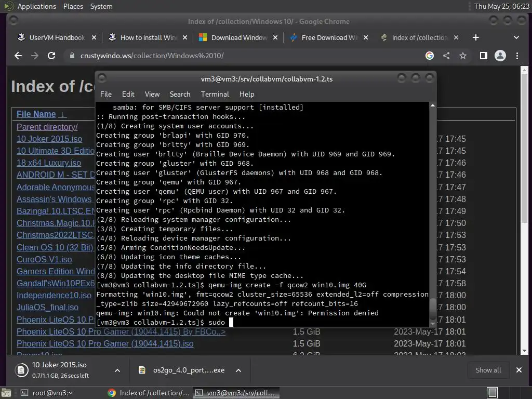Open JuliaOS_final.iso link
532x399 pixels.
(47, 307)
